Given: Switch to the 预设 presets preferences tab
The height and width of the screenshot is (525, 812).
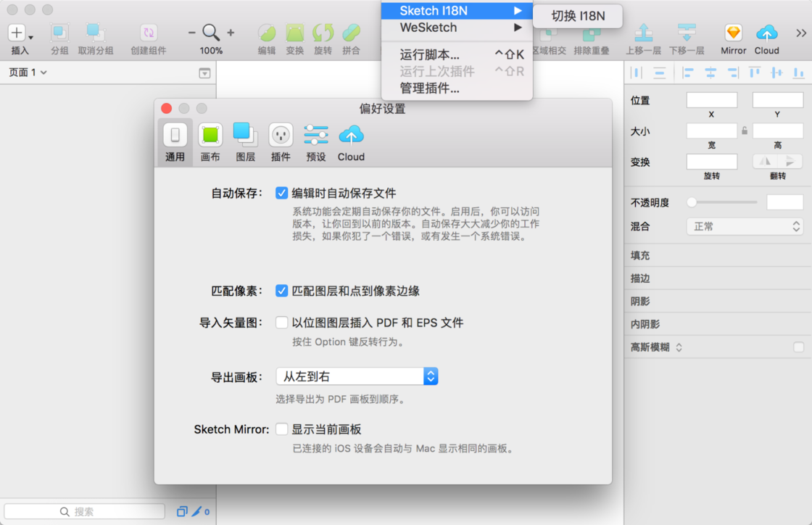Looking at the screenshot, I should tap(316, 142).
